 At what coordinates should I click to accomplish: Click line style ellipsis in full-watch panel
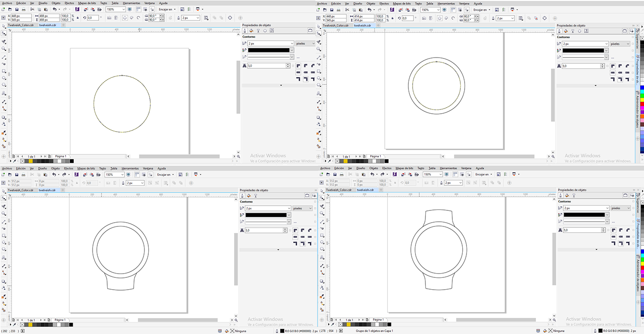pyautogui.click(x=613, y=222)
